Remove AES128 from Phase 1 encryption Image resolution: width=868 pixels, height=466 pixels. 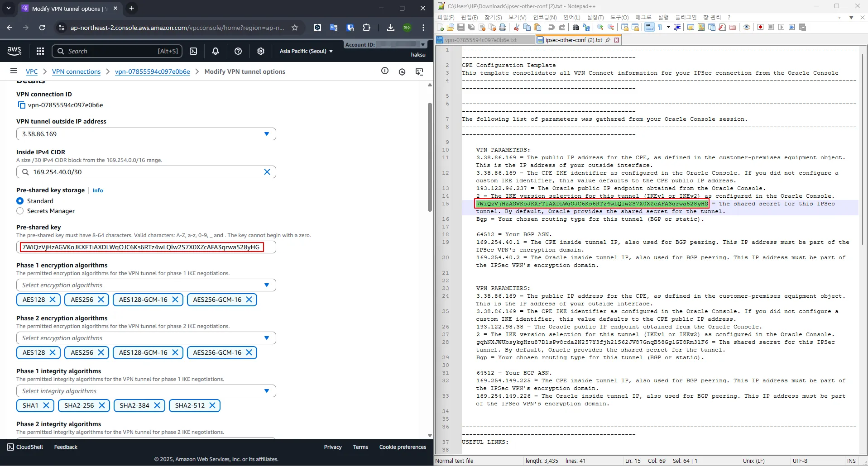53,300
